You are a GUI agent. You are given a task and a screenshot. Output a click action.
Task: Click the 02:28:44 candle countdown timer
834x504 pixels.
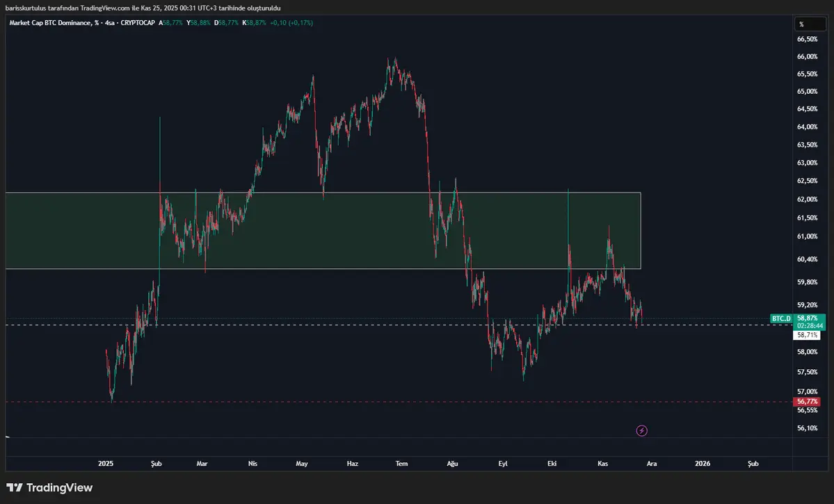pos(809,326)
